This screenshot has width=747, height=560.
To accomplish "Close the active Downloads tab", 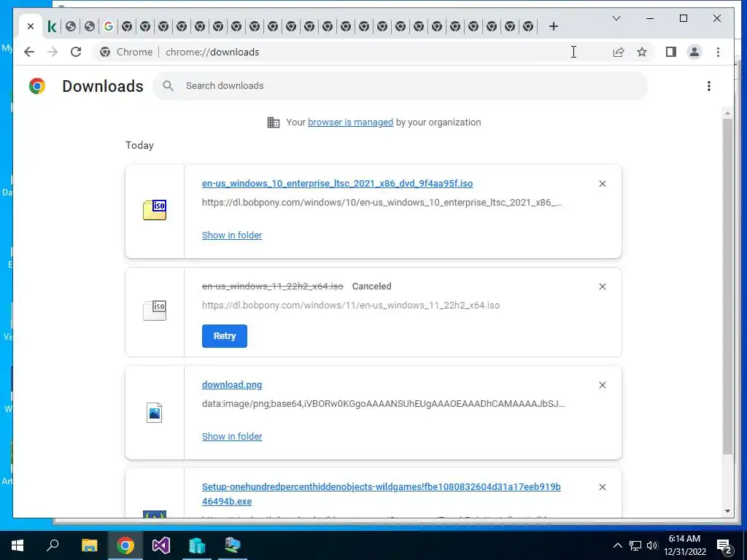I will pyautogui.click(x=31, y=26).
